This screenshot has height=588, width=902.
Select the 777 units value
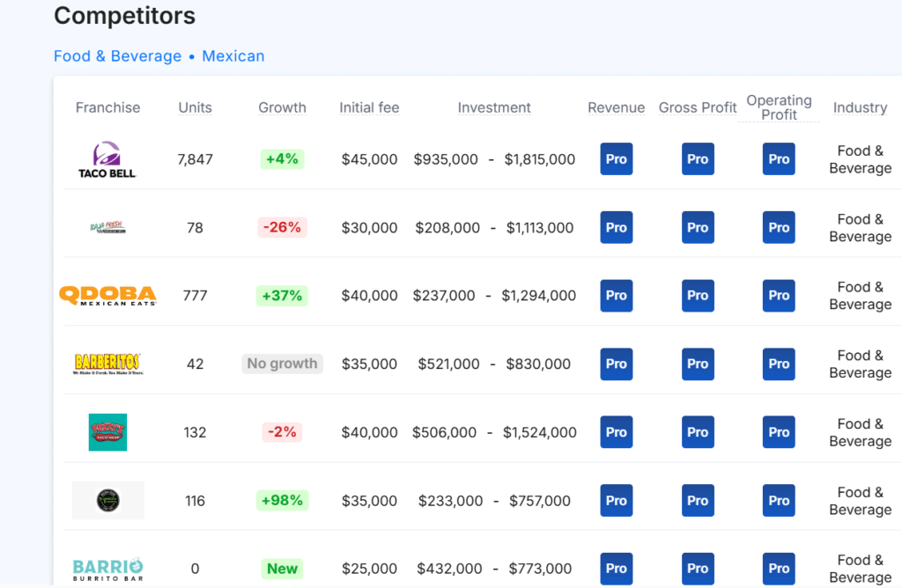point(195,296)
